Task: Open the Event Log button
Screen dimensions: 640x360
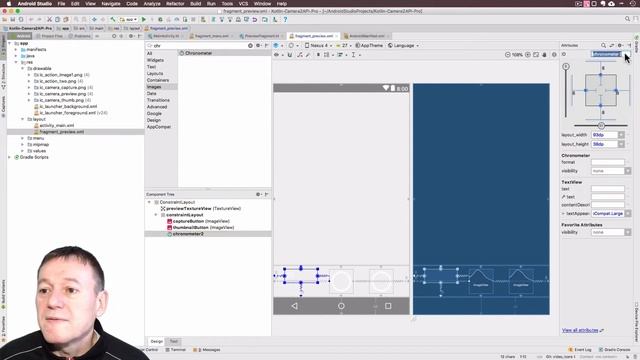Action: 580,350
